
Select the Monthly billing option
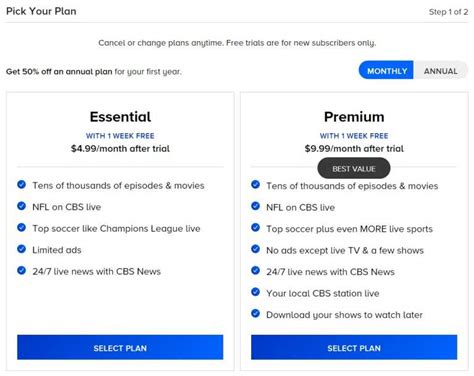[387, 71]
